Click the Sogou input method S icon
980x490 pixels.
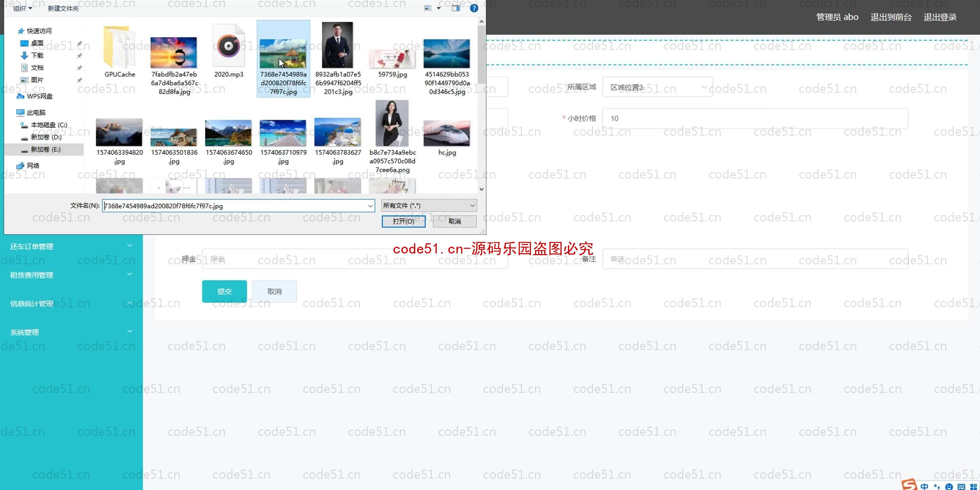[909, 484]
